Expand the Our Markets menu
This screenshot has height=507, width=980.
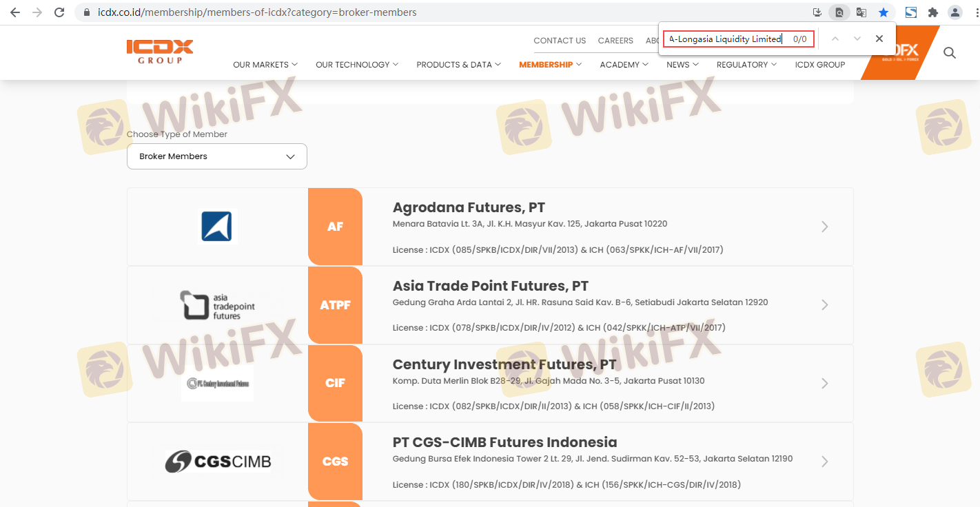click(265, 65)
